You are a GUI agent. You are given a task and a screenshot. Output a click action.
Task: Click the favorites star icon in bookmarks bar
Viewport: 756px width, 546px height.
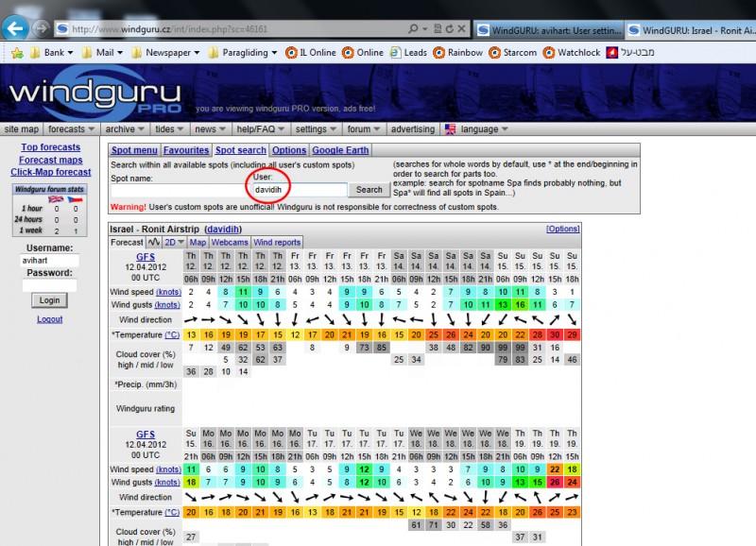click(x=17, y=53)
